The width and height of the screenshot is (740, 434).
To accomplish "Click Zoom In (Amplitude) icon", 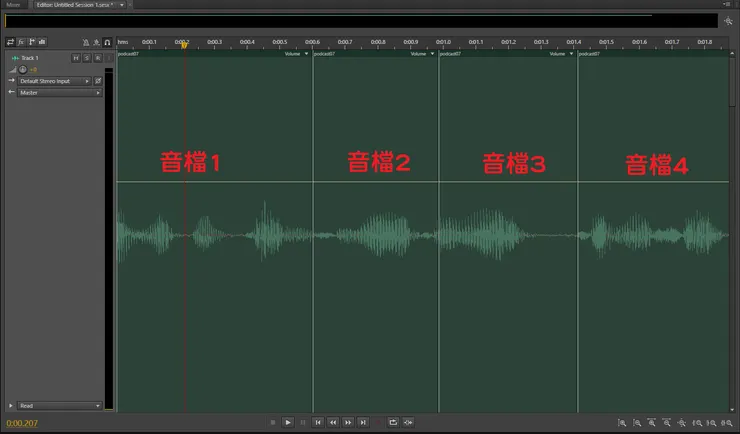I will [x=622, y=423].
